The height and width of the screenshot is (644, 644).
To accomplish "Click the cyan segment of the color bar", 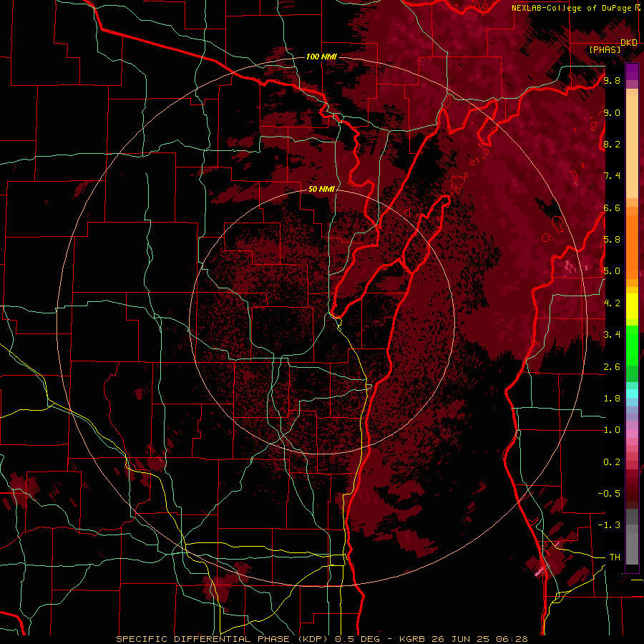I will [x=632, y=393].
